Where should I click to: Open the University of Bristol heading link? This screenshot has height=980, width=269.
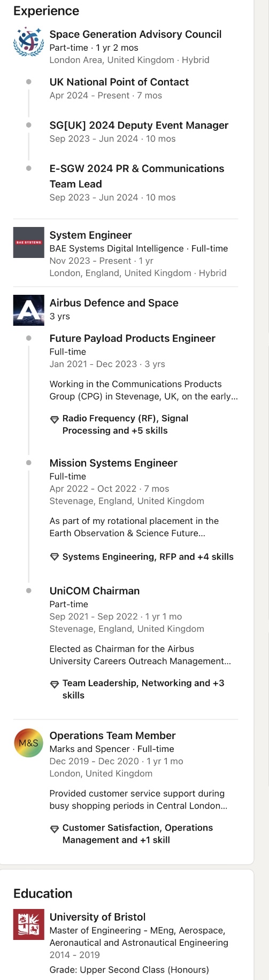97,917
